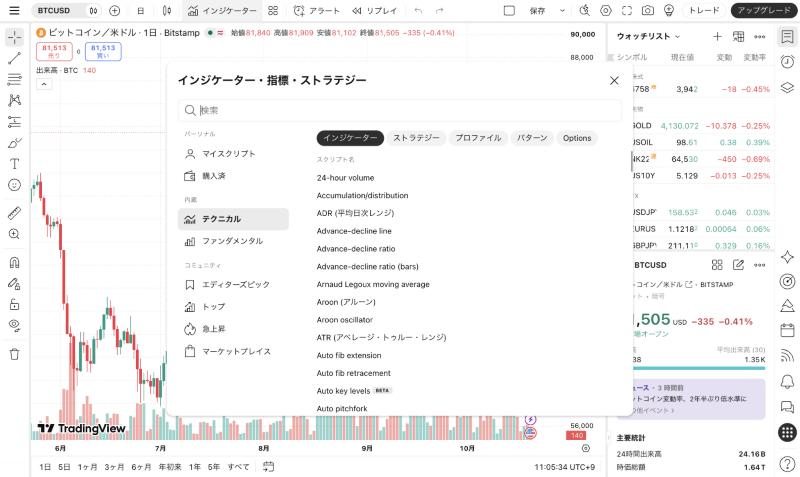800x477 pixels.
Task: Collapse the indicator legend chevron
Action: [x=44, y=84]
